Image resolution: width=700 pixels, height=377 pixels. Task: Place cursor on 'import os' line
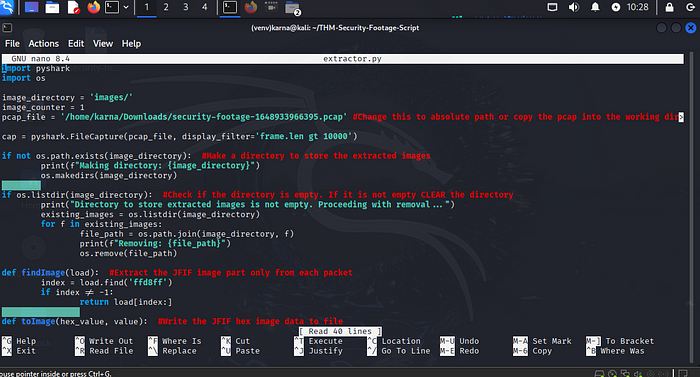(x=24, y=78)
